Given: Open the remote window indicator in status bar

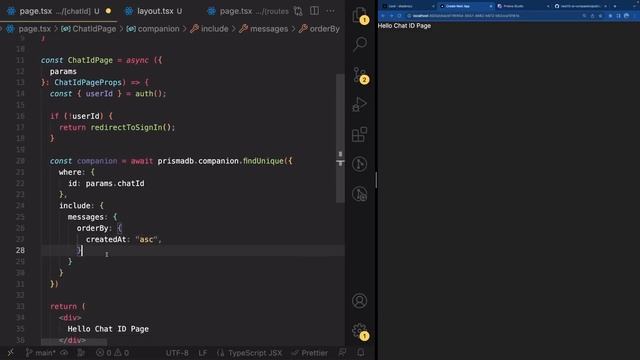Looking at the screenshot, I should coord(11,353).
